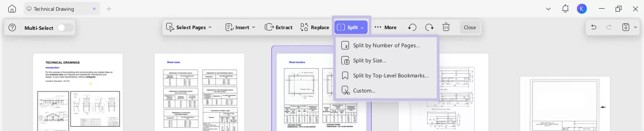The width and height of the screenshot is (644, 131).
Task: Click the Extract tool
Action: [x=279, y=27]
